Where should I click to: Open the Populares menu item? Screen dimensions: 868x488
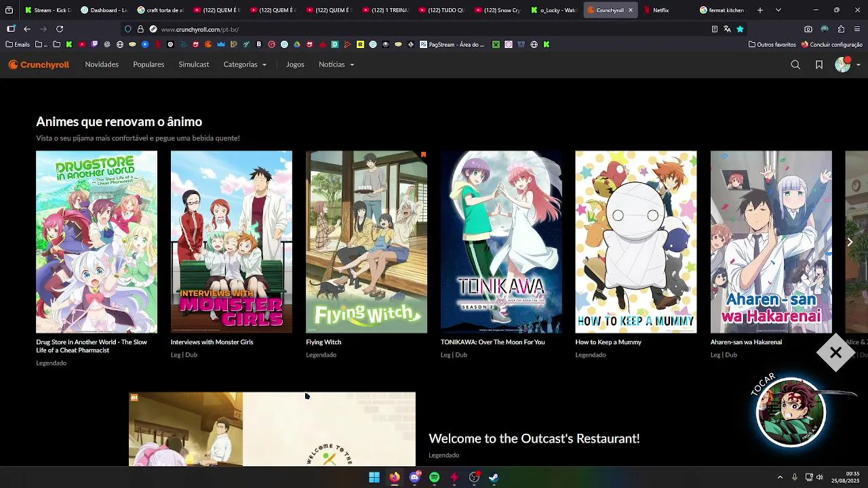pyautogui.click(x=149, y=64)
